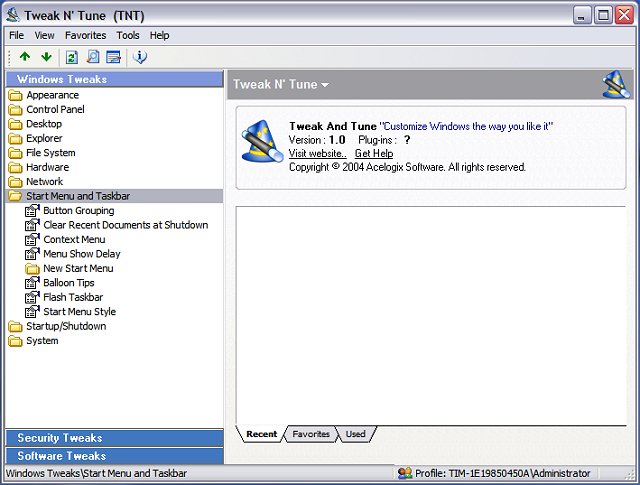Select the Button Grouping tweak
Screen dimensions: 640x485
click(x=78, y=211)
